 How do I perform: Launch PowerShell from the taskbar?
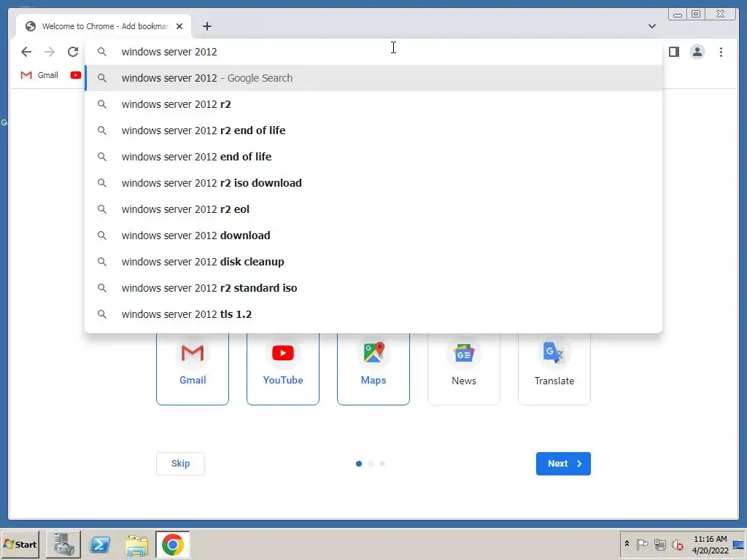(x=100, y=544)
